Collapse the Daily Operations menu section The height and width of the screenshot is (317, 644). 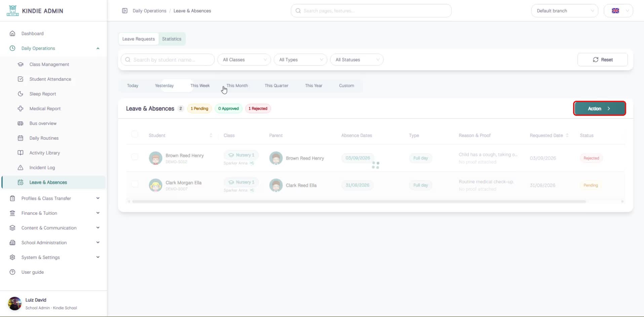click(98, 48)
